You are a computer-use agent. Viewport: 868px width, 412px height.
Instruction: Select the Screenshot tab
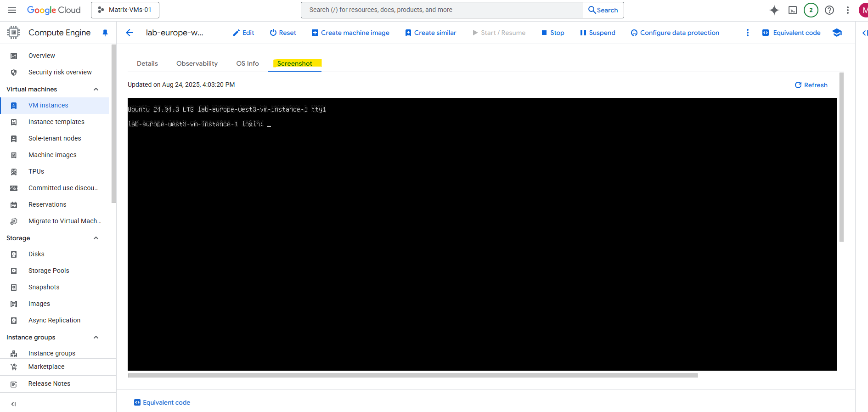pos(295,63)
